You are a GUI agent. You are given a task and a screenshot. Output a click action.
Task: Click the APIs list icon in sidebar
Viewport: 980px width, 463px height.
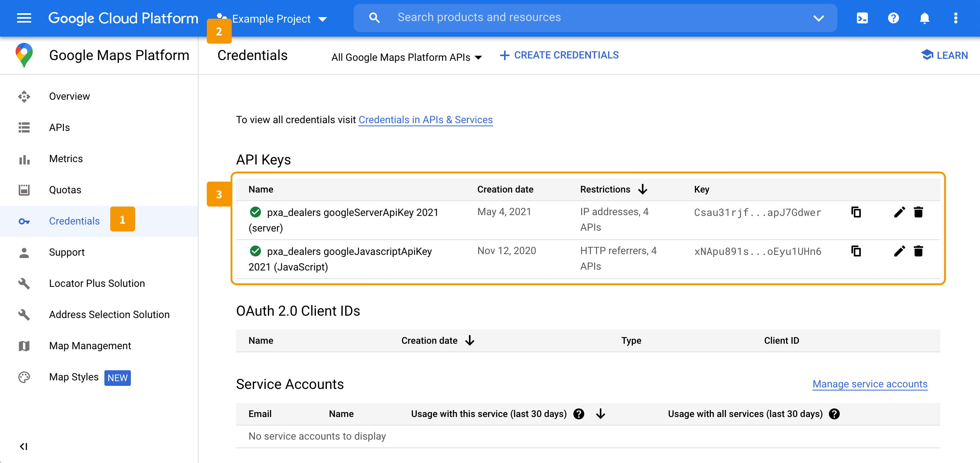tap(24, 128)
